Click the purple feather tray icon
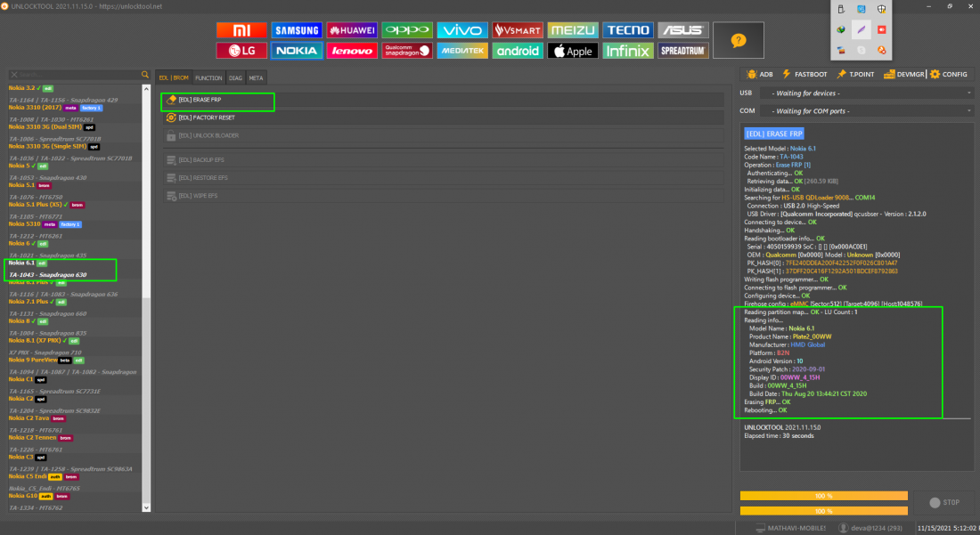 click(x=862, y=29)
